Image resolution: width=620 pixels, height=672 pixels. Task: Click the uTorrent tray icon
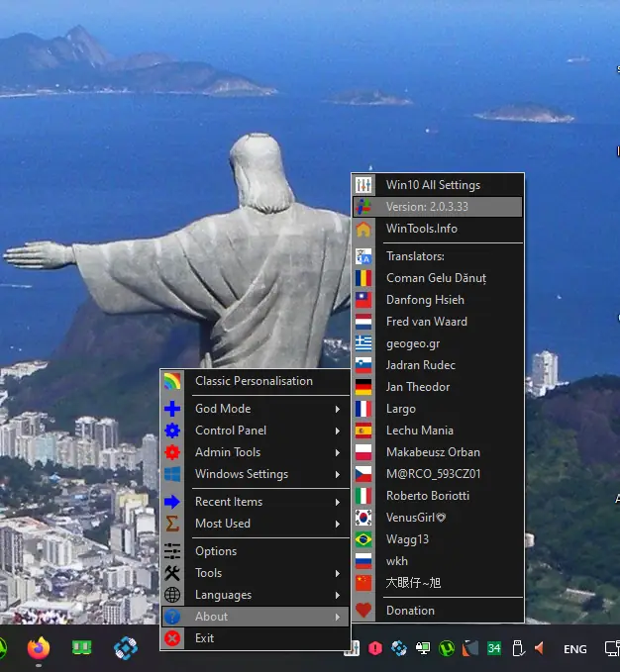tap(447, 648)
